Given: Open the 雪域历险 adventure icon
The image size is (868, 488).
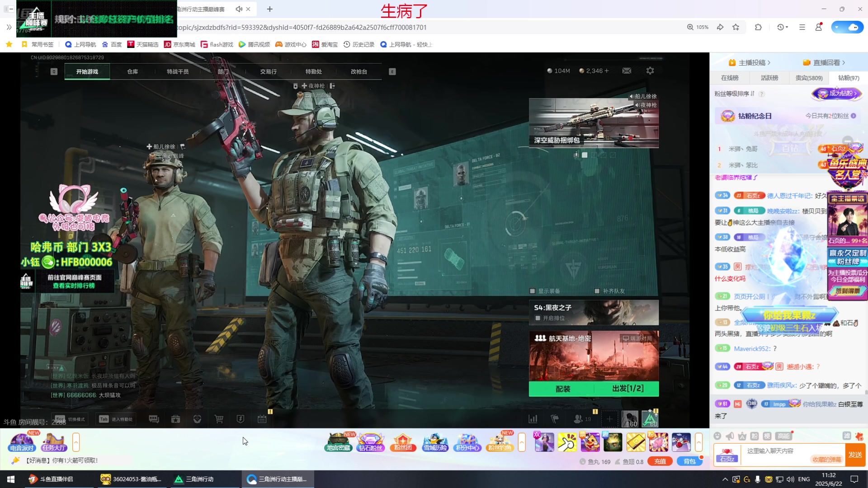Looking at the screenshot, I should coord(435,442).
